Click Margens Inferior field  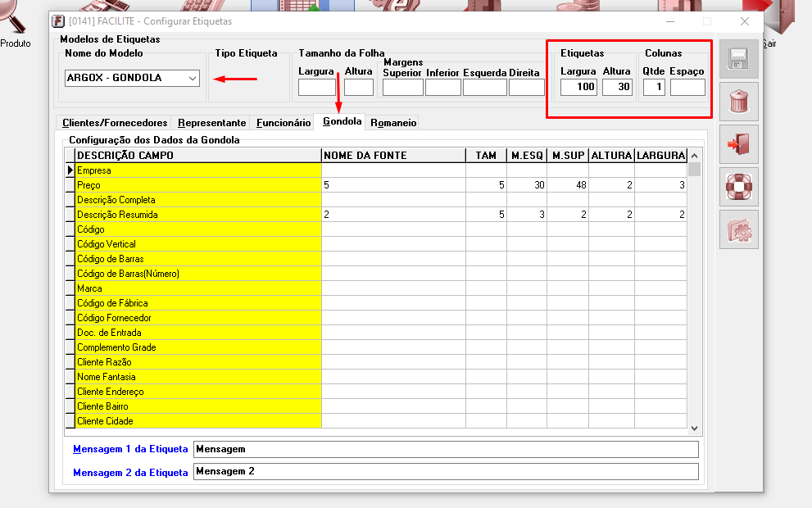tap(443, 87)
